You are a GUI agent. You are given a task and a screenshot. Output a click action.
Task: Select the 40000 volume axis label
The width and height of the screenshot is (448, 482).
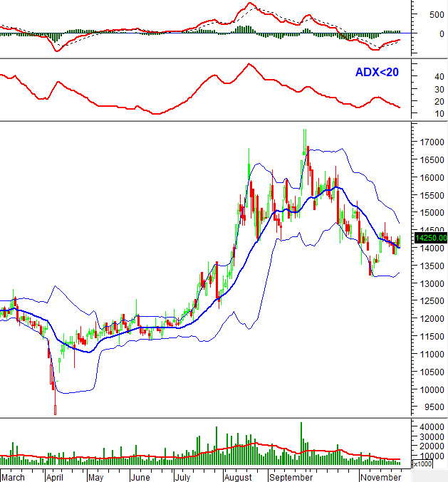click(429, 426)
